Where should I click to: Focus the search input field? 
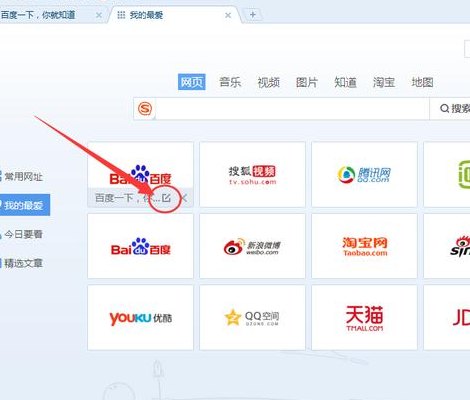[292, 109]
